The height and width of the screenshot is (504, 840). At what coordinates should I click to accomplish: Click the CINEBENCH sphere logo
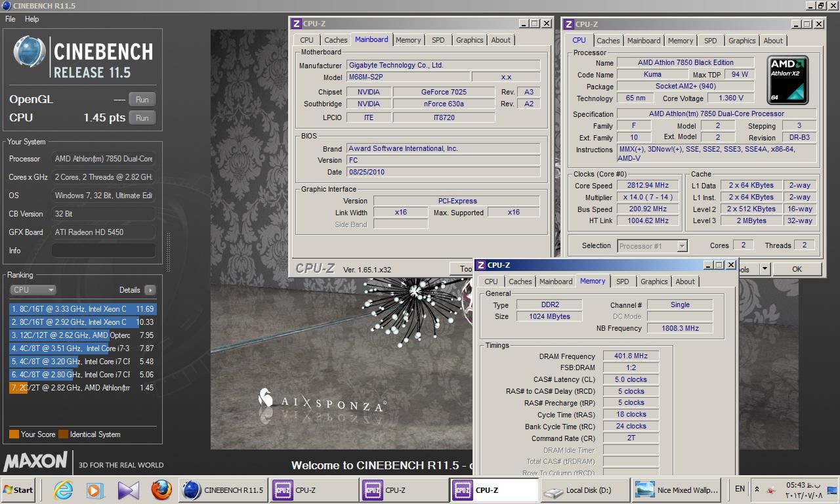pos(30,52)
